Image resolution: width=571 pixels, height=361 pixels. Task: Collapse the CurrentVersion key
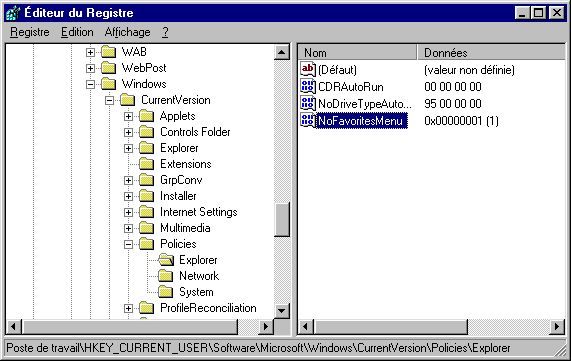coord(109,100)
